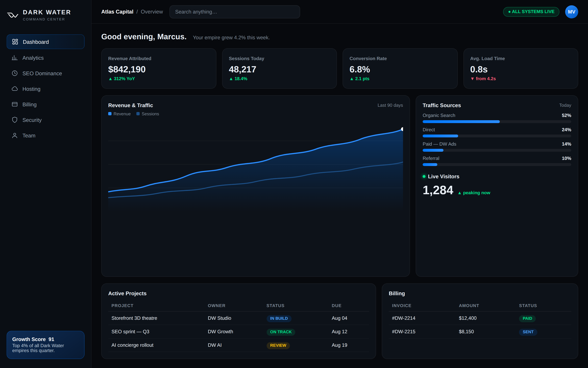Screen dimensions: 588x368
Task: Click the DW Growth owner cell
Action: [x=220, y=331]
